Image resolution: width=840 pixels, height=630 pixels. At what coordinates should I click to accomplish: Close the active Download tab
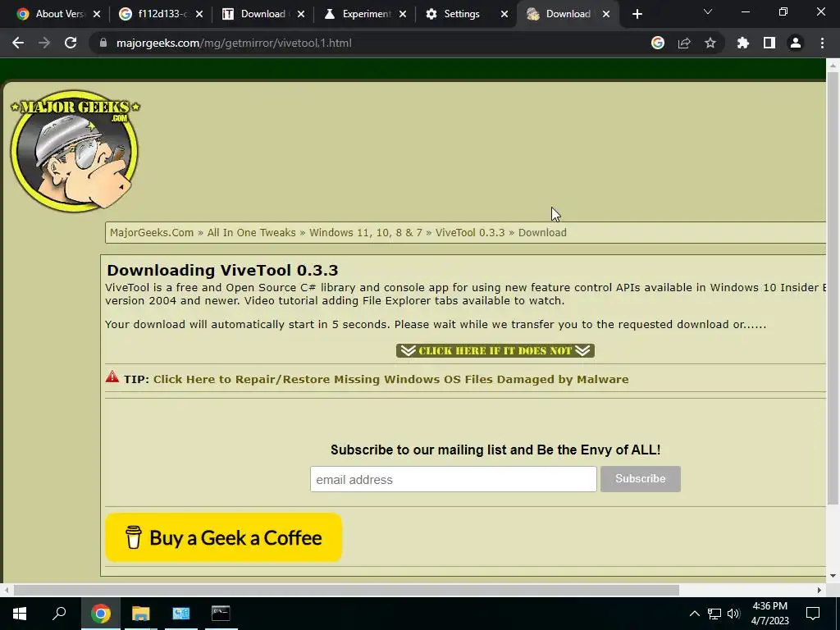(x=606, y=14)
